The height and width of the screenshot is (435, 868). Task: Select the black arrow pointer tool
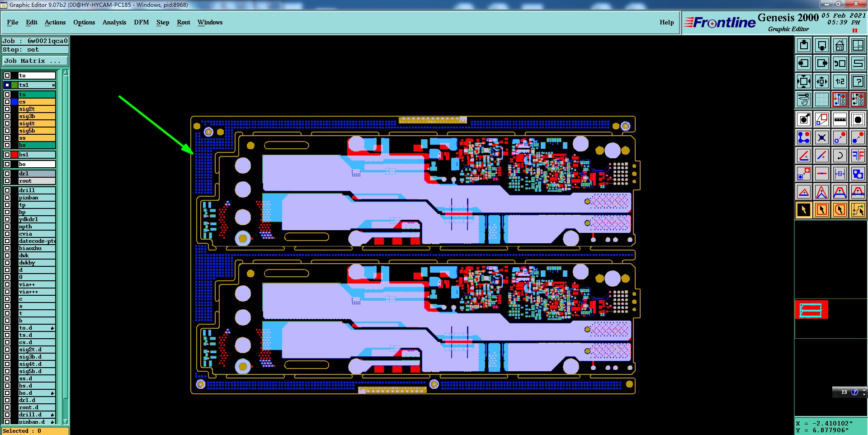(804, 210)
